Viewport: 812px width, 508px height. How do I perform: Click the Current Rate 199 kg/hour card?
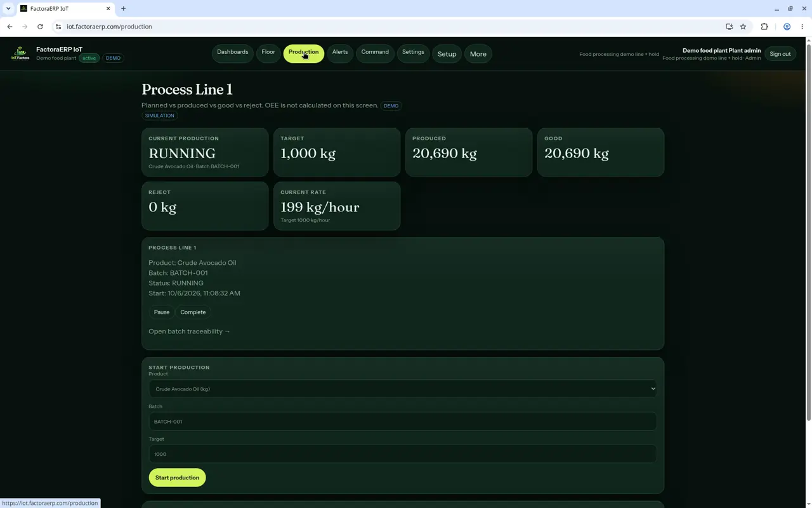click(337, 206)
